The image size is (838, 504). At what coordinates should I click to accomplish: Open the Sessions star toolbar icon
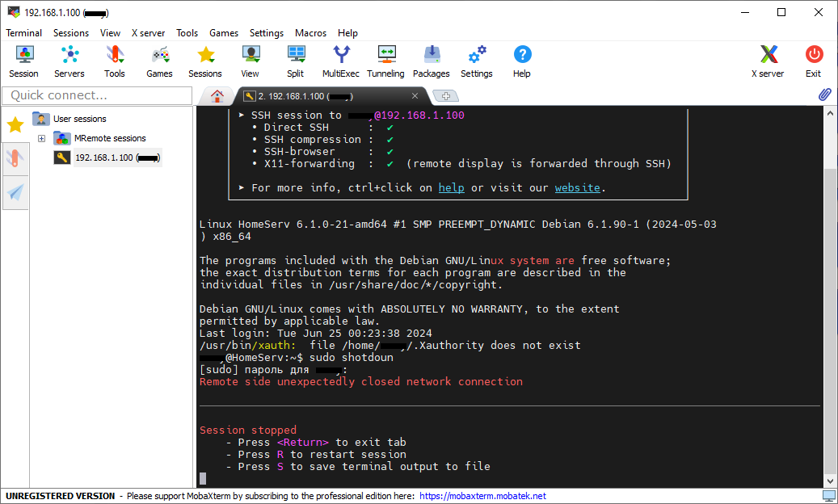[205, 61]
